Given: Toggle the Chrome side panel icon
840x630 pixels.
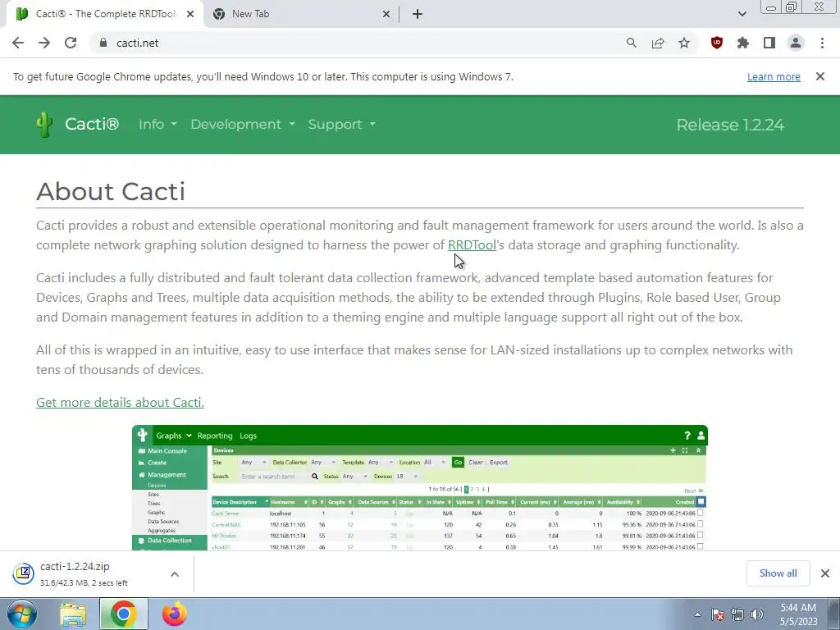Looking at the screenshot, I should [x=769, y=43].
